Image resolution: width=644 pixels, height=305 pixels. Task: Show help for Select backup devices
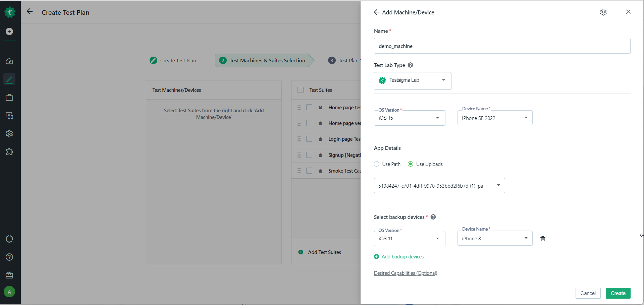(433, 217)
